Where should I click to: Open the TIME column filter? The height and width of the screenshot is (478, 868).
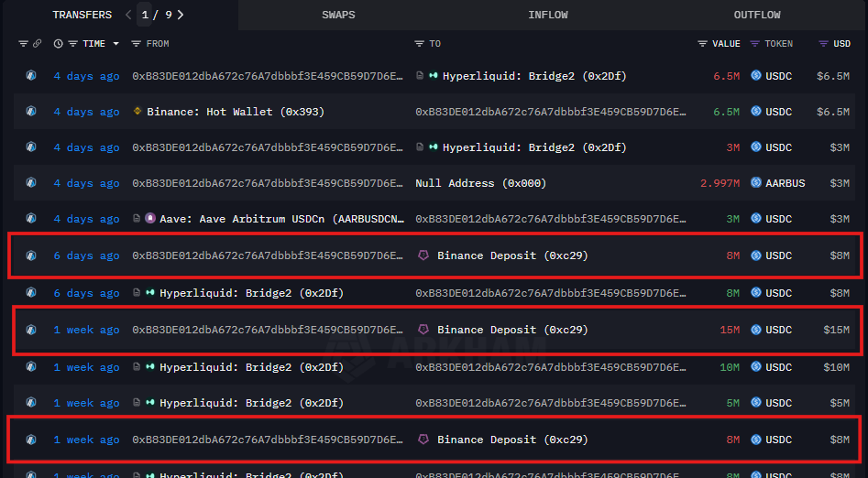click(72, 44)
